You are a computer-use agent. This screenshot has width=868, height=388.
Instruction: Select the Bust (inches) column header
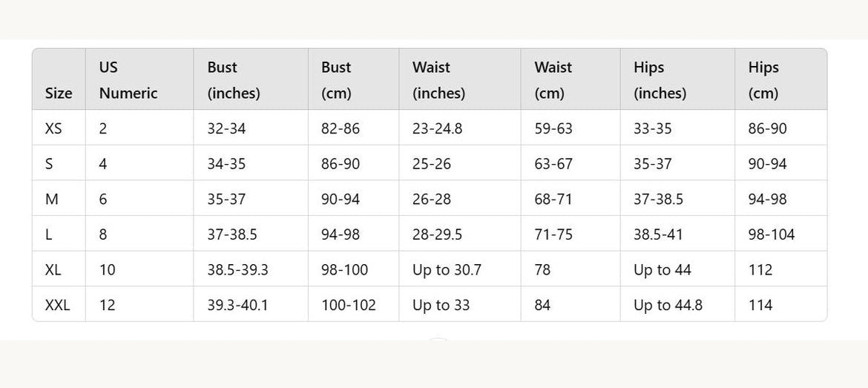pyautogui.click(x=234, y=80)
